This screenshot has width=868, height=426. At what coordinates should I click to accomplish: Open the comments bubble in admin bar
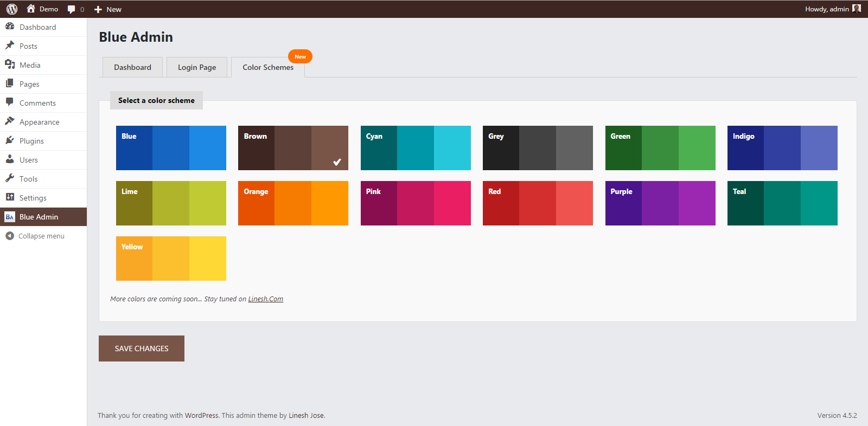72,9
